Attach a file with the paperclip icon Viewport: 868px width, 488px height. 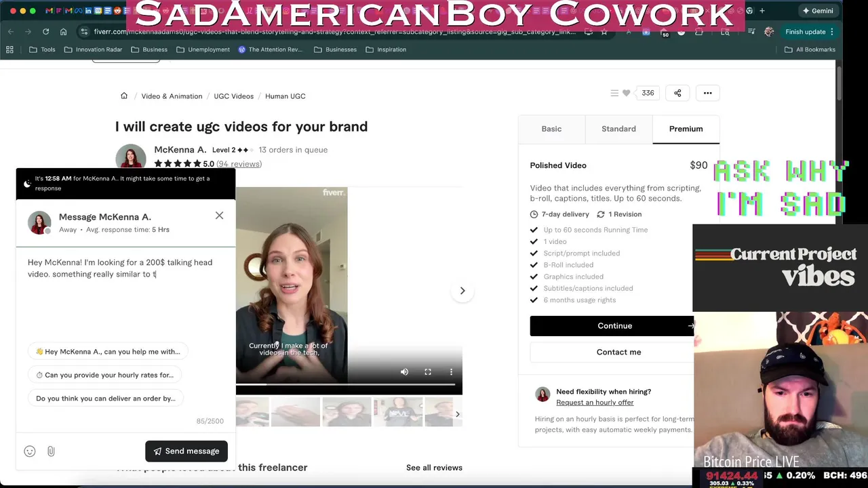tap(51, 451)
